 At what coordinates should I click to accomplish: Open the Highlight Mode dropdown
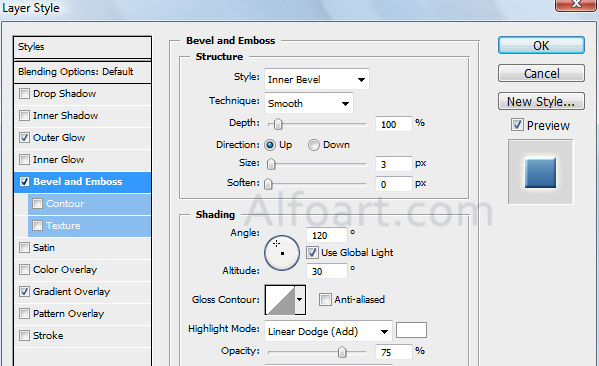(x=328, y=331)
